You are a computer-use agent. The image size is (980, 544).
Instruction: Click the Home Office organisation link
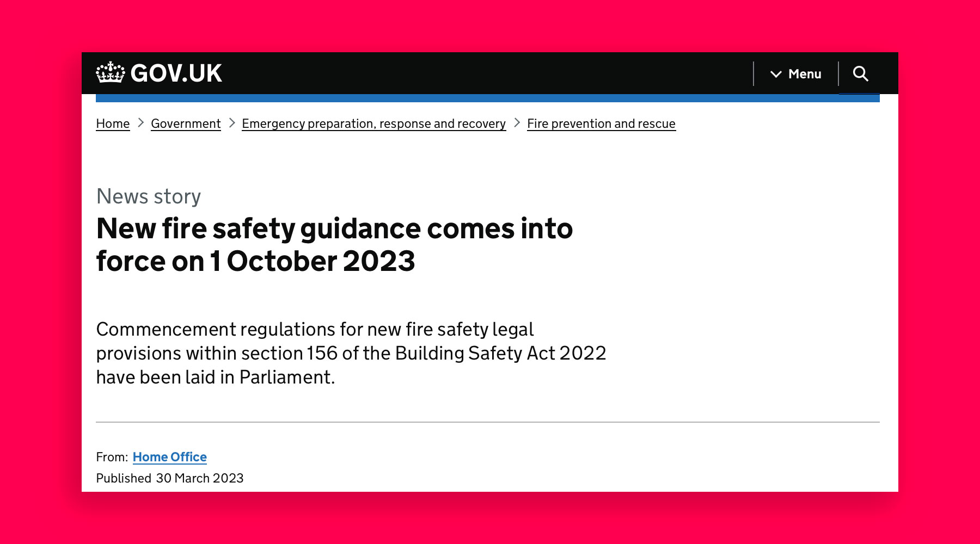170,457
